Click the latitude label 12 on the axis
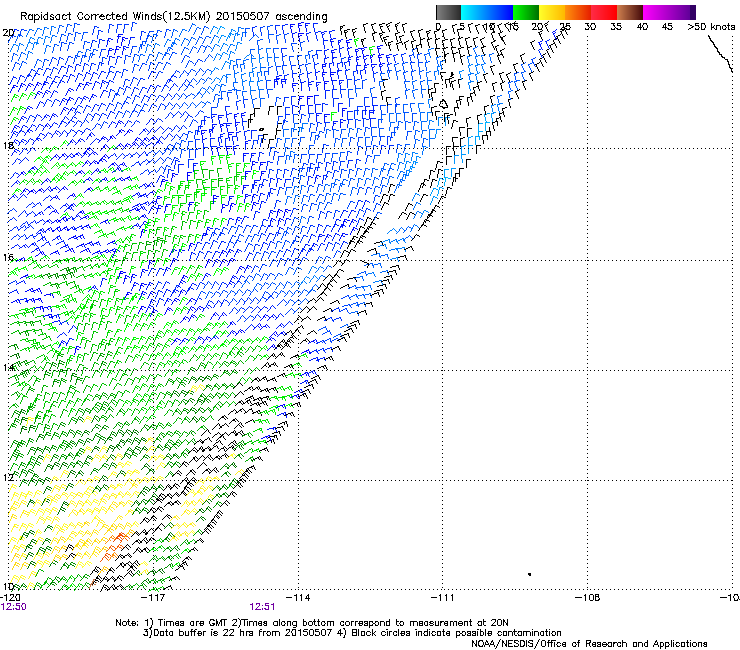 coord(8,477)
